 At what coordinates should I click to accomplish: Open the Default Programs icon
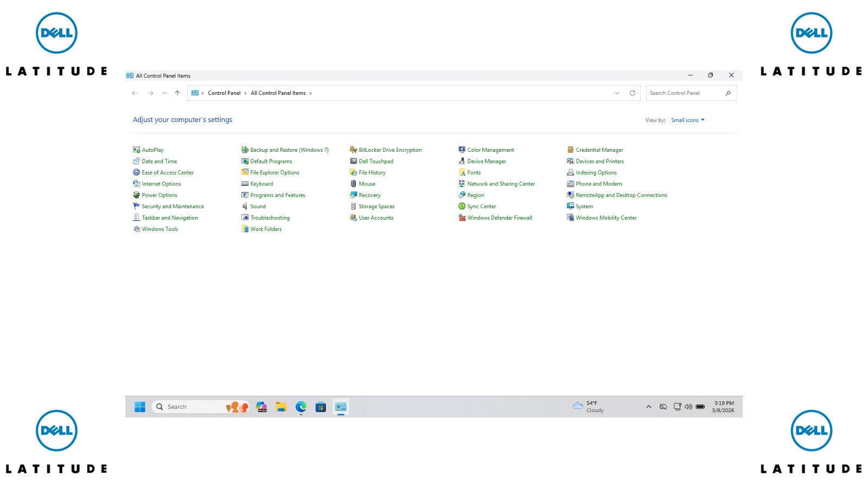245,161
